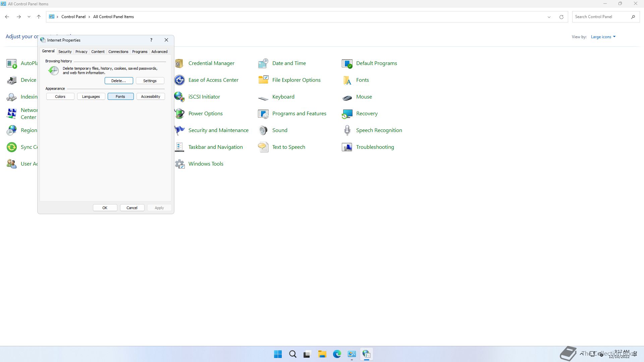Screen dimensions: 644x362
Task: Switch to the Advanced tab
Action: (x=159, y=52)
